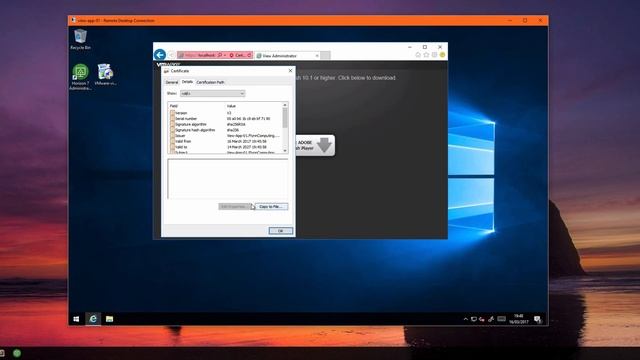Close the View Administrator browser tab

pos(317,56)
